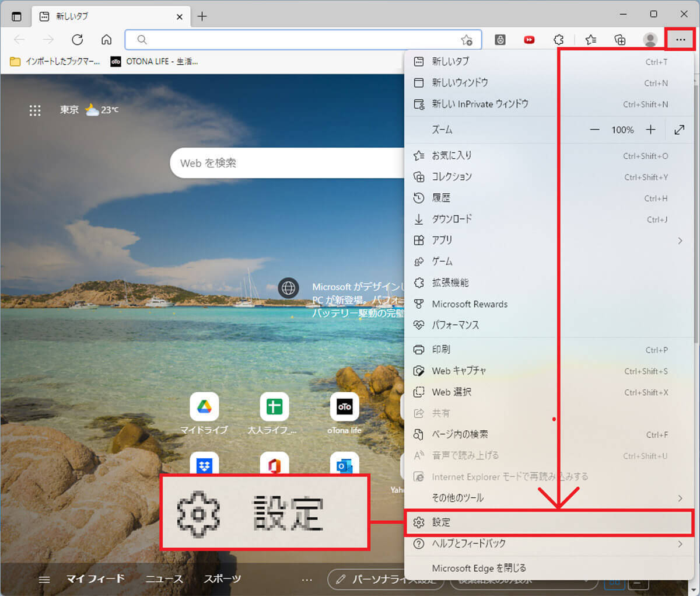The width and height of the screenshot is (700, 596).
Task: Choose 印刷 from the menu
Action: pos(549,350)
